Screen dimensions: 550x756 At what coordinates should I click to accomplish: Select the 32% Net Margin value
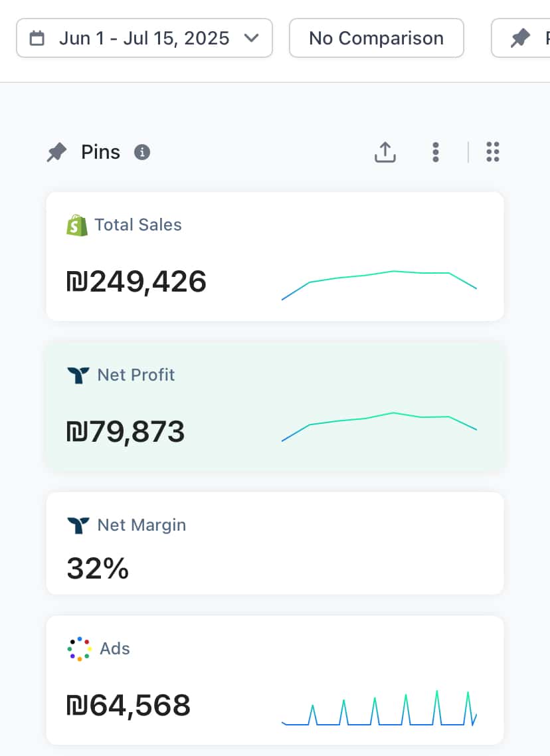pos(98,569)
